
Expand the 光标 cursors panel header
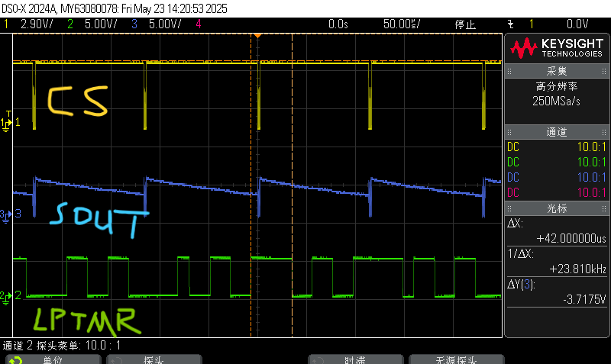coord(556,208)
